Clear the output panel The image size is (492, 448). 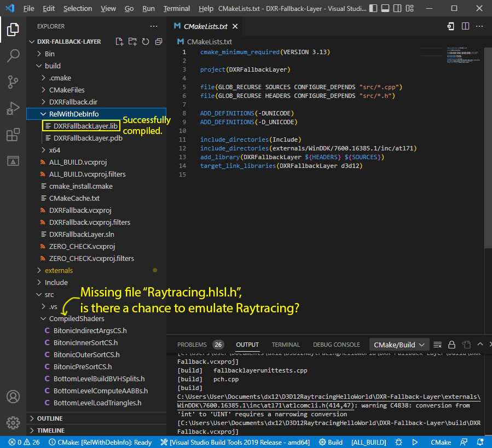point(437,345)
